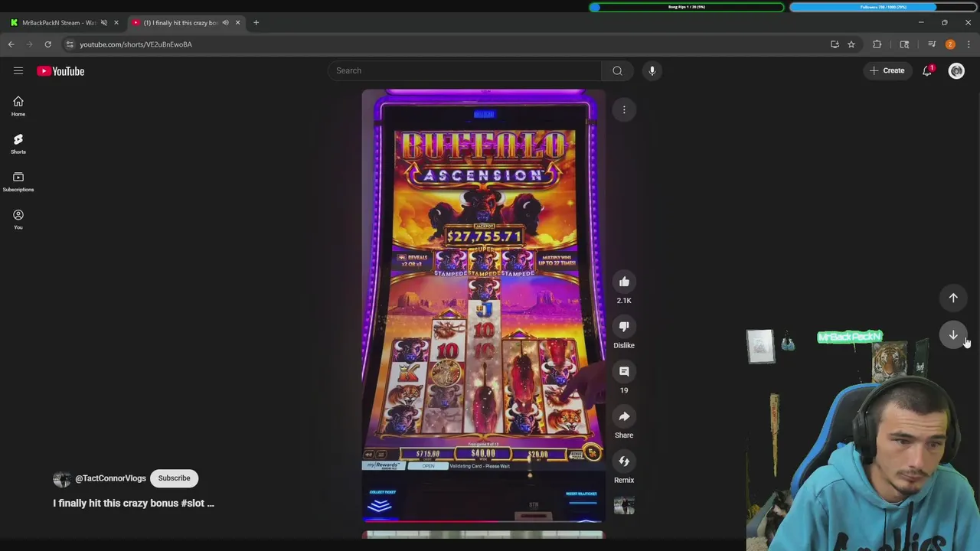Go to the previous Short
Viewport: 980px width, 551px height.
click(x=953, y=298)
